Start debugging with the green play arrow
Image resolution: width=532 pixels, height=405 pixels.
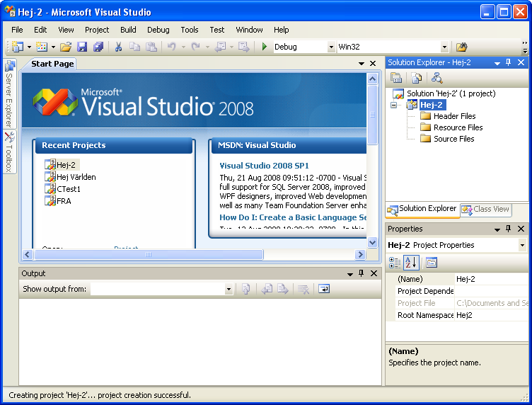[x=265, y=47]
